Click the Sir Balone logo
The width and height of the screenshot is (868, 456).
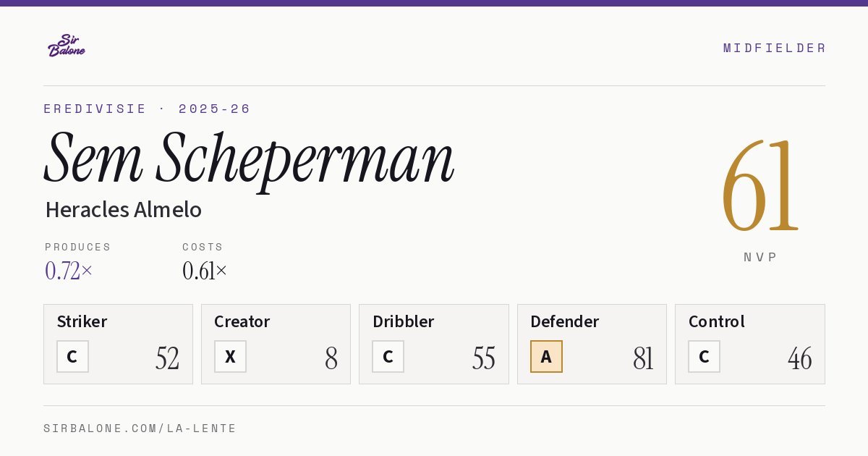67,46
